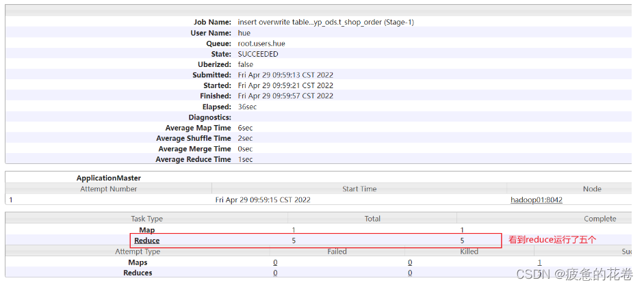The height and width of the screenshot is (287, 644).
Task: Select Finished time 'Fri Apr 29 09:59:57 CST 2022'
Action: point(285,96)
